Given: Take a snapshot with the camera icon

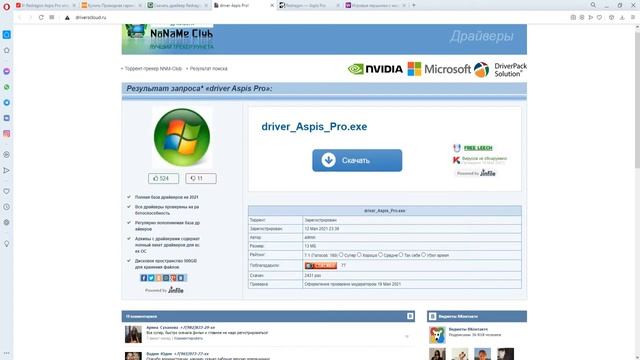Looking at the screenshot, I should [x=573, y=18].
